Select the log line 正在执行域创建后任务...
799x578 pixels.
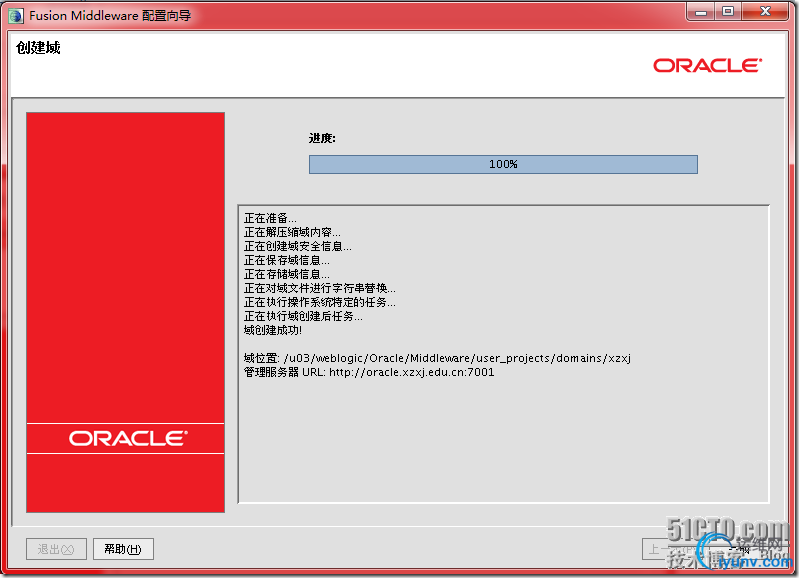tap(303, 317)
